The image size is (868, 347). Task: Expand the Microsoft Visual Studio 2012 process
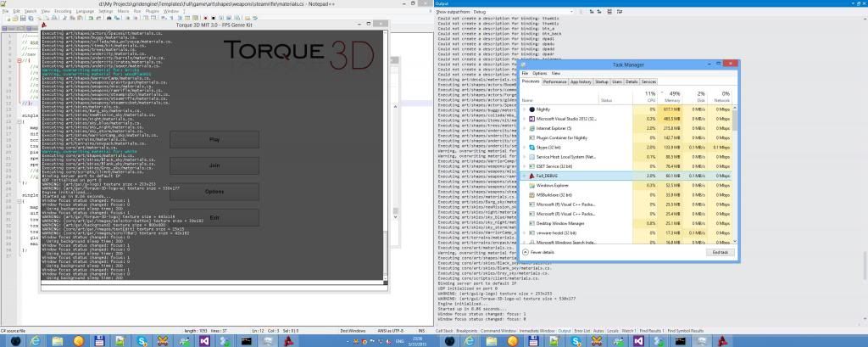coord(524,119)
